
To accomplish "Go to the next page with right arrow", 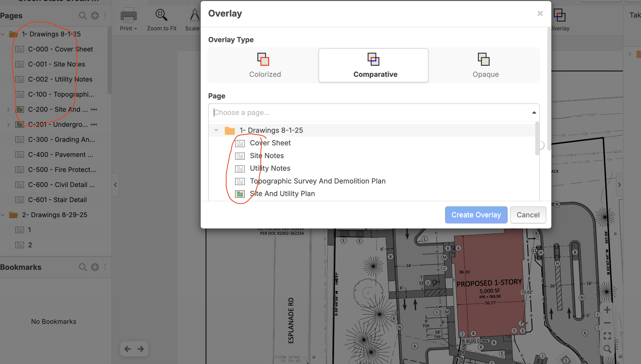I will point(141,349).
